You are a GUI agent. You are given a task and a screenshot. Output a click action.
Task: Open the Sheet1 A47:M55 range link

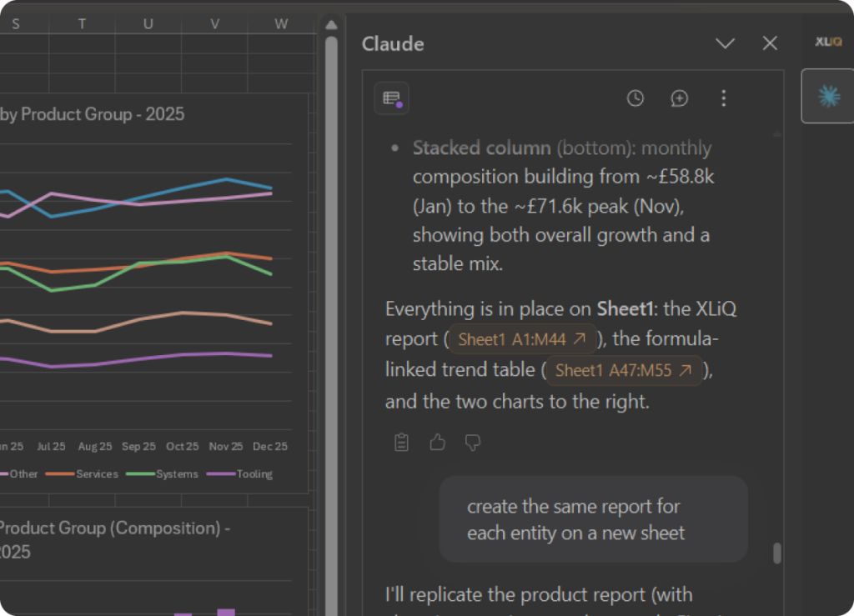[624, 371]
